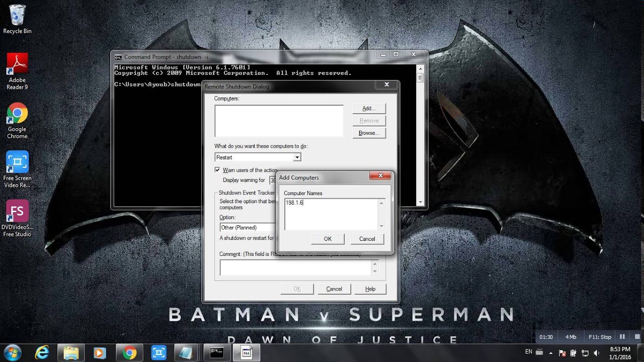The width and height of the screenshot is (644, 362).
Task: Toggle the Warn users of the action checkbox
Action: (x=217, y=170)
